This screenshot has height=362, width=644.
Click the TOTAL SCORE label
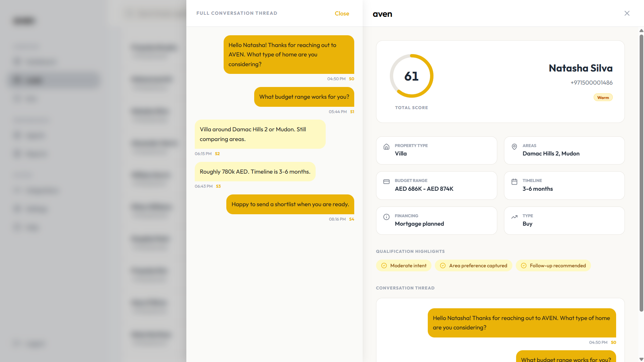coord(411,108)
